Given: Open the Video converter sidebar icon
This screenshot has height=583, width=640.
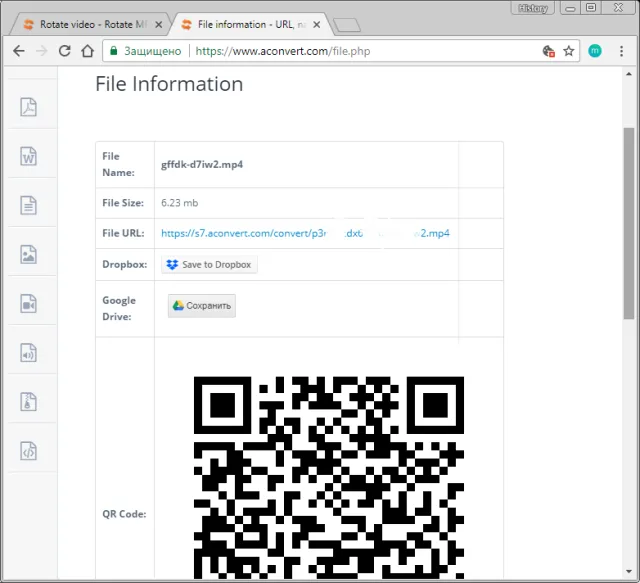Looking at the screenshot, I should tap(29, 304).
